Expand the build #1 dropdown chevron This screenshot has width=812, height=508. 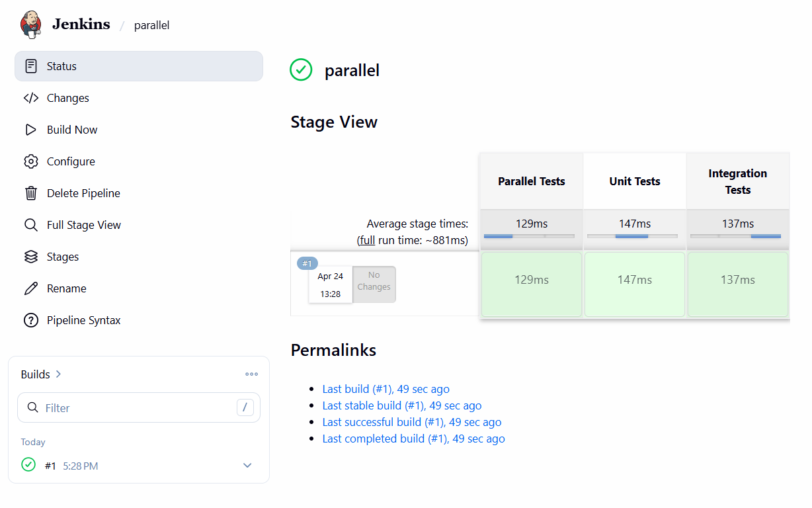[x=247, y=466]
